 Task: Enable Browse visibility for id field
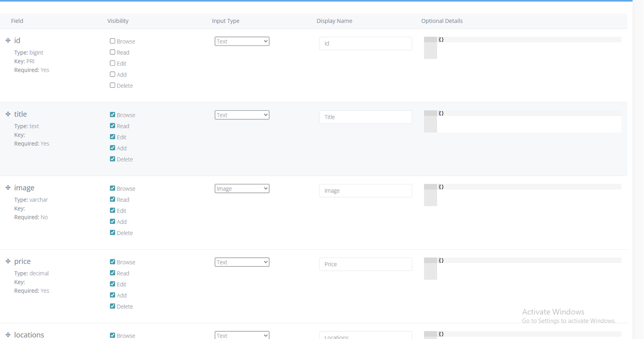pos(113,41)
